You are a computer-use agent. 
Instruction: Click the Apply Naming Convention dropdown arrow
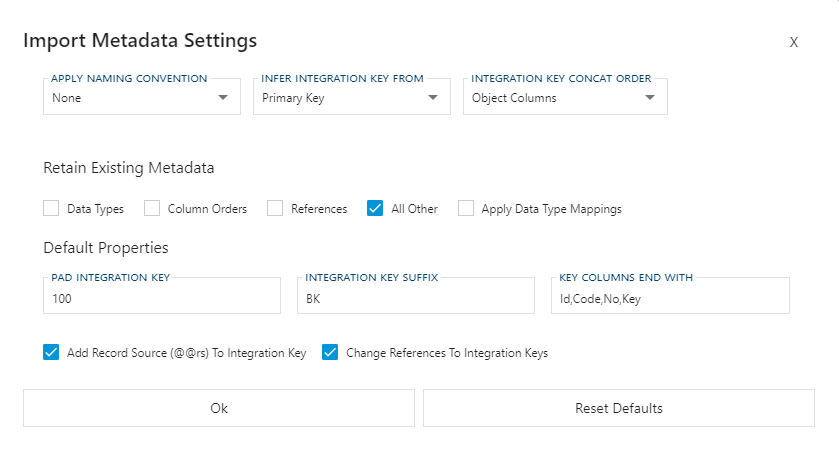[223, 98]
